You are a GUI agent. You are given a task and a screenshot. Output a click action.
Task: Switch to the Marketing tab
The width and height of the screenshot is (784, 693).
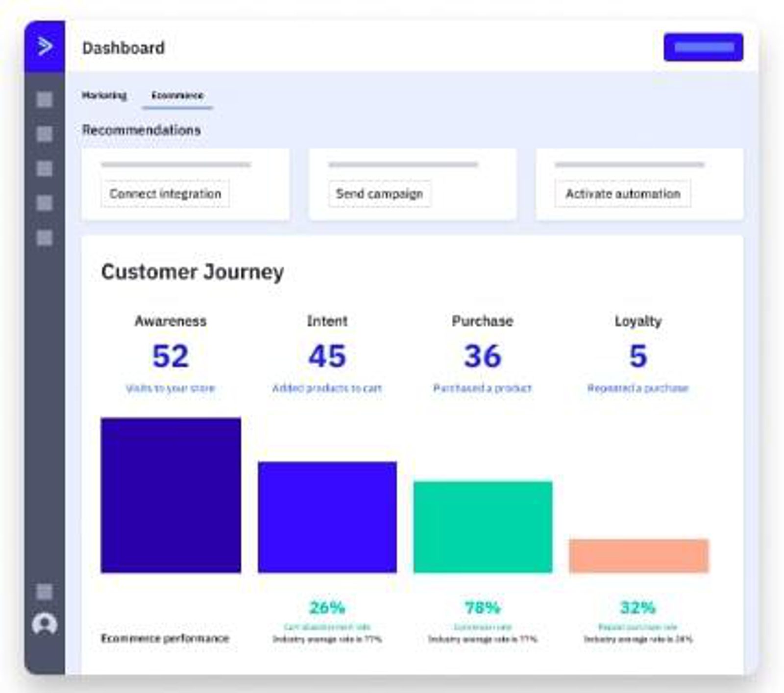[104, 96]
